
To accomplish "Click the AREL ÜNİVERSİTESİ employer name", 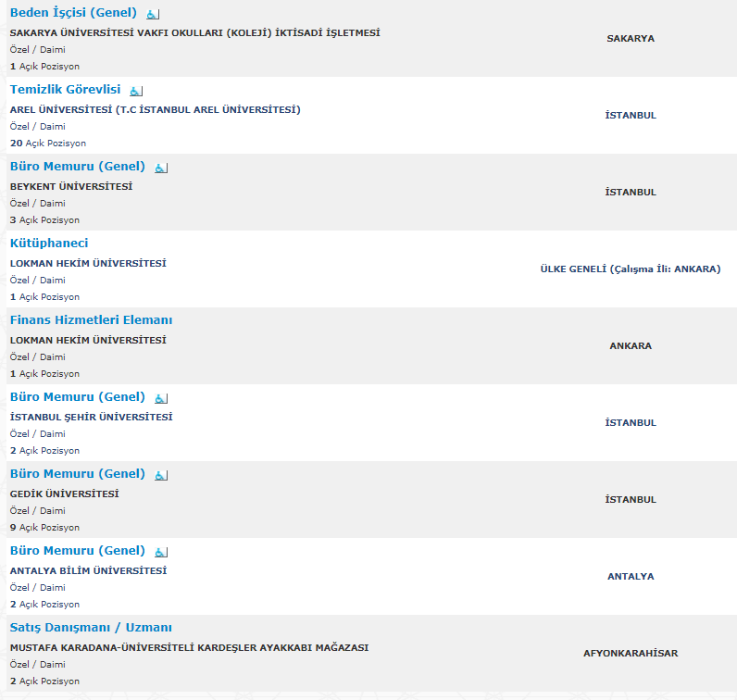I will [156, 109].
